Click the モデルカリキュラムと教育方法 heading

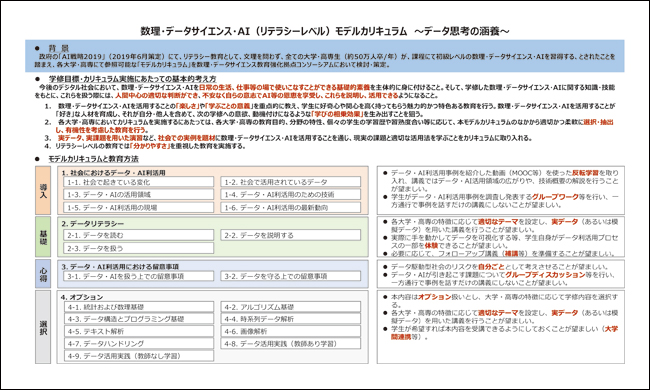click(93, 159)
